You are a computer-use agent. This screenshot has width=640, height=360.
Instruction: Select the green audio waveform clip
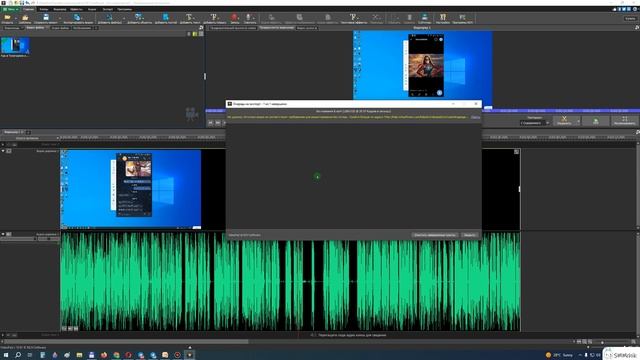click(x=290, y=282)
